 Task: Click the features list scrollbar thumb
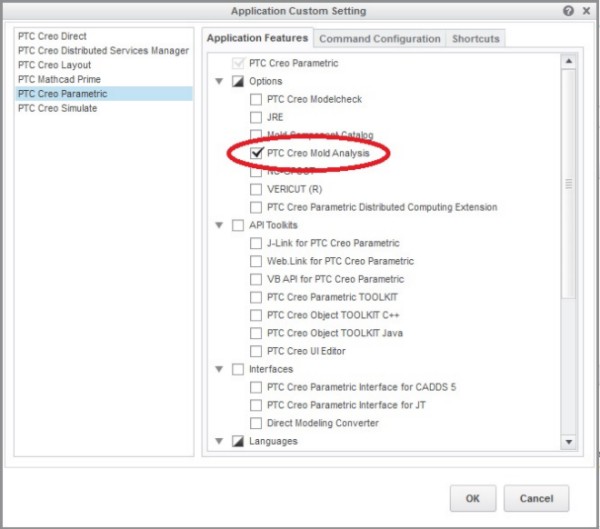click(569, 184)
